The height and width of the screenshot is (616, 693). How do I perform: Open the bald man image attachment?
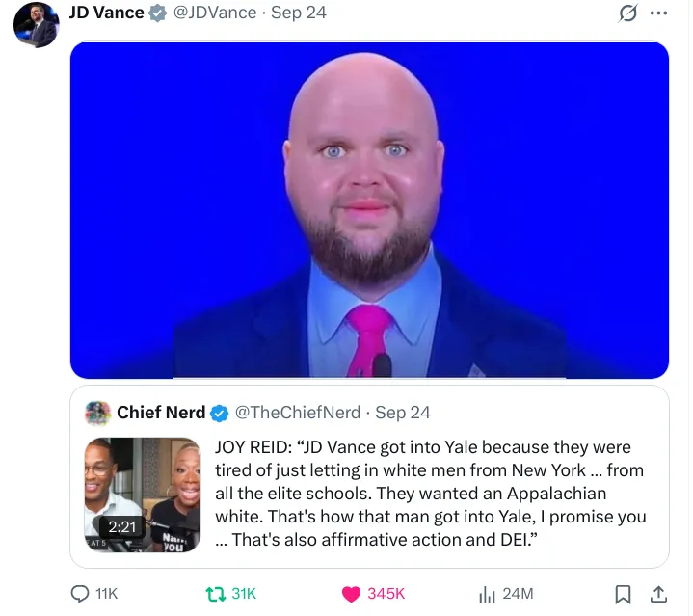click(369, 210)
